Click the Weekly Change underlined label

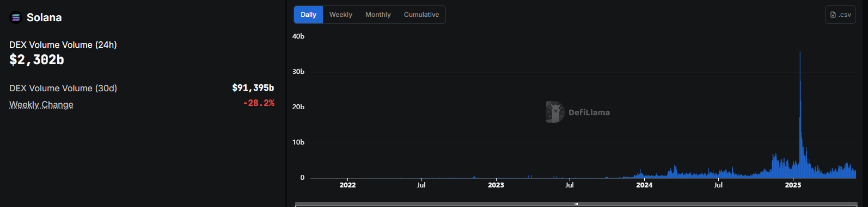(x=41, y=104)
